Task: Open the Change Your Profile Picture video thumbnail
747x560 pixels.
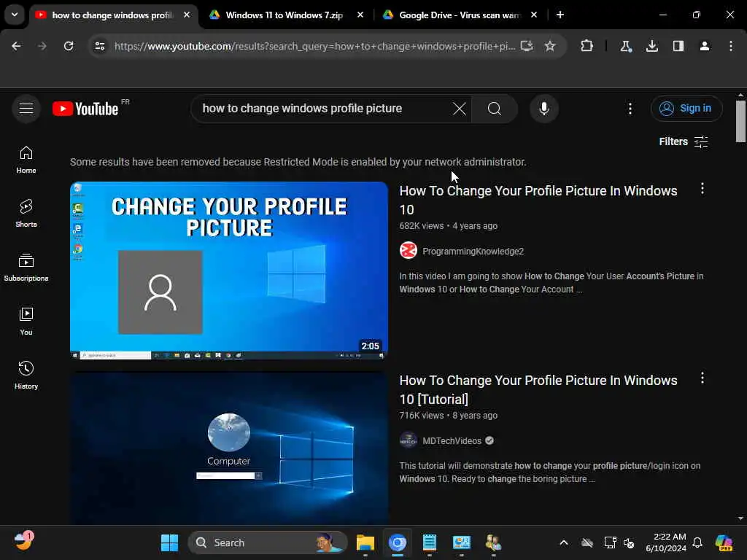Action: tap(229, 270)
